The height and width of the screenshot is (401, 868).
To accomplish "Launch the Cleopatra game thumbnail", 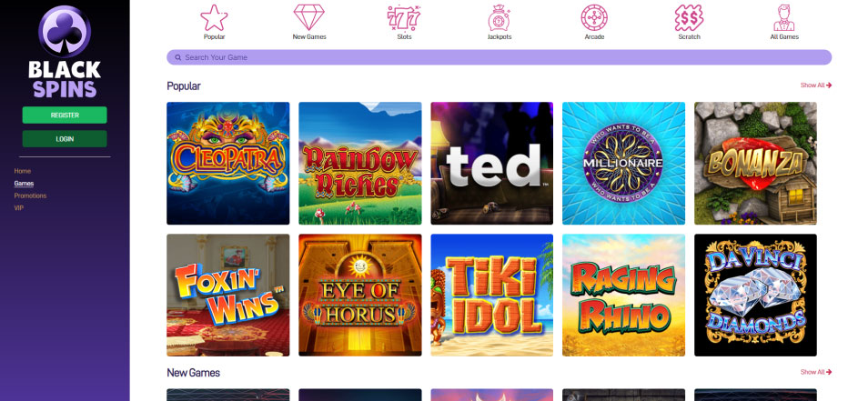I will (228, 163).
